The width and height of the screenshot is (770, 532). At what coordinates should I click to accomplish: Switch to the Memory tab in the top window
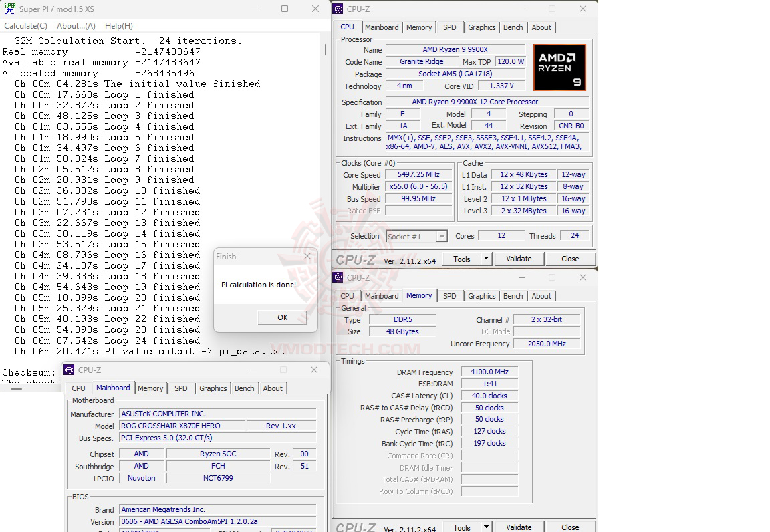pos(419,27)
